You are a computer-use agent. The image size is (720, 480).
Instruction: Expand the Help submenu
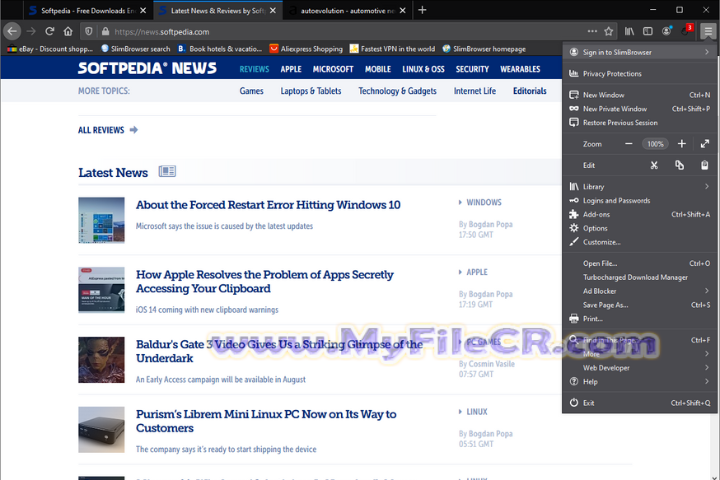640,382
